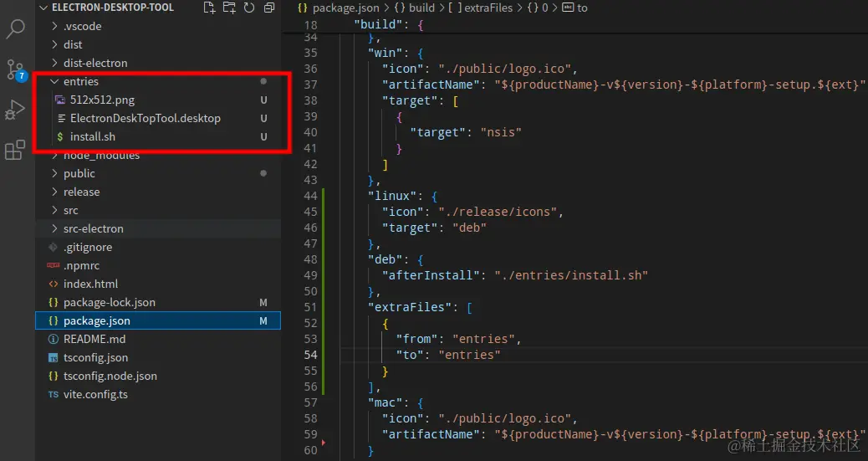Click "extraFiles" key on line 51
Viewport: 868px width, 461px height.
click(x=410, y=307)
